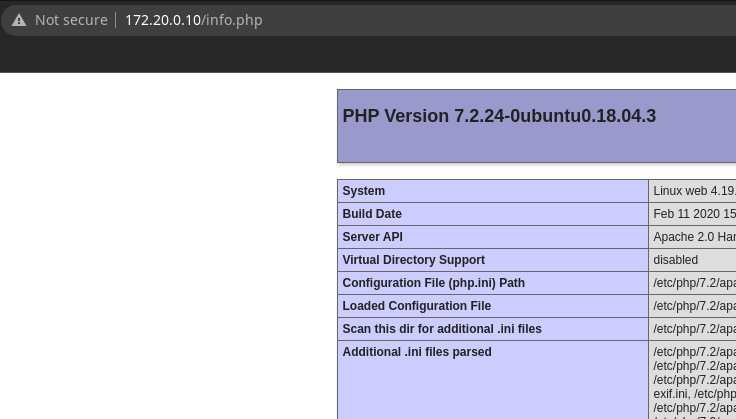Select the Configuration File (php.ini) Path label

coord(433,283)
